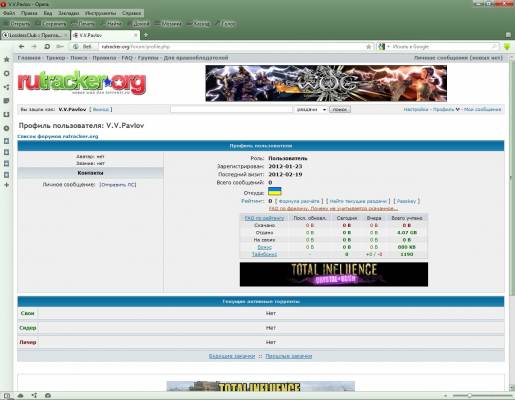515x400 pixels.
Task: Open the Send PM link under Контакты
Action: (x=118, y=185)
